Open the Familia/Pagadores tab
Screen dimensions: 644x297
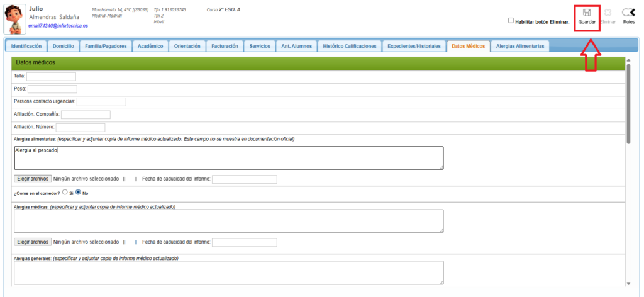(x=108, y=46)
